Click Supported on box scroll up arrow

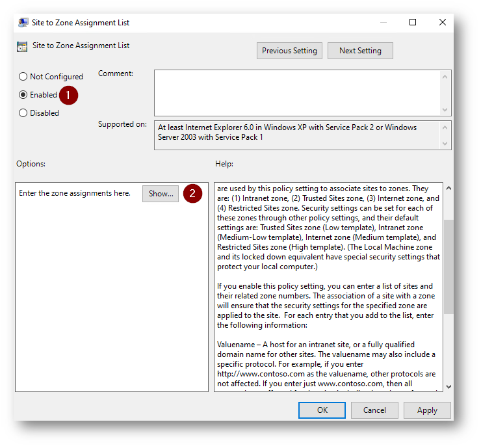point(445,127)
